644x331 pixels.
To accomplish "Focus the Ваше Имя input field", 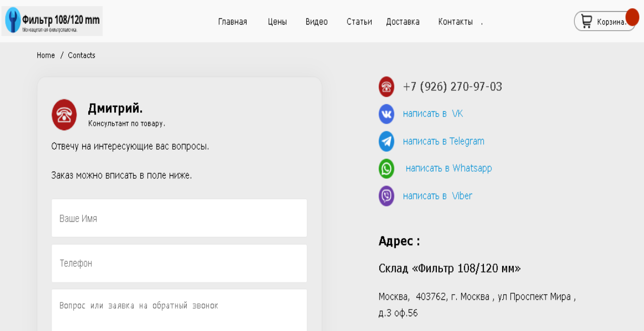I will (179, 218).
